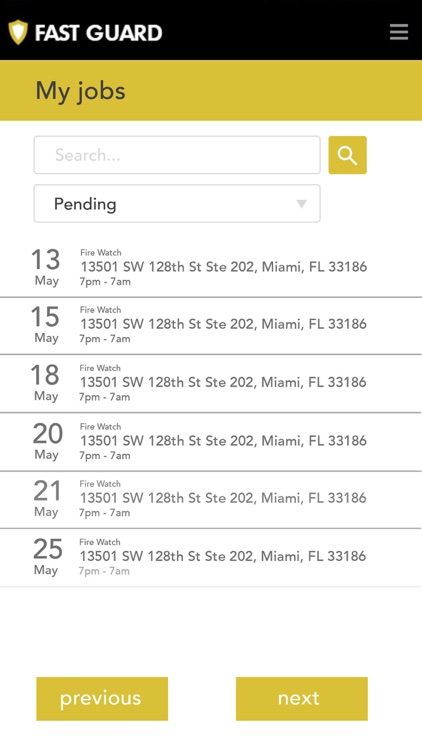
Task: Click the FAST GUARD brand title
Action: [x=99, y=33]
